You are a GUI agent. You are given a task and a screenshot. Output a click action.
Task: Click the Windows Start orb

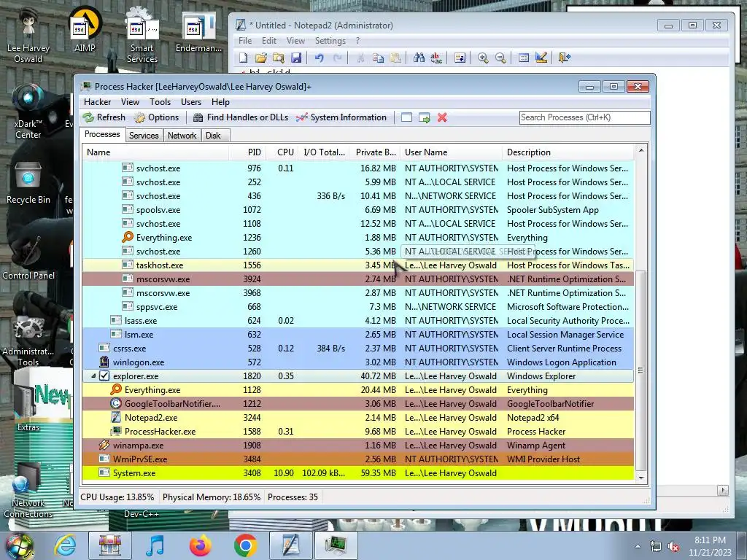click(x=19, y=545)
